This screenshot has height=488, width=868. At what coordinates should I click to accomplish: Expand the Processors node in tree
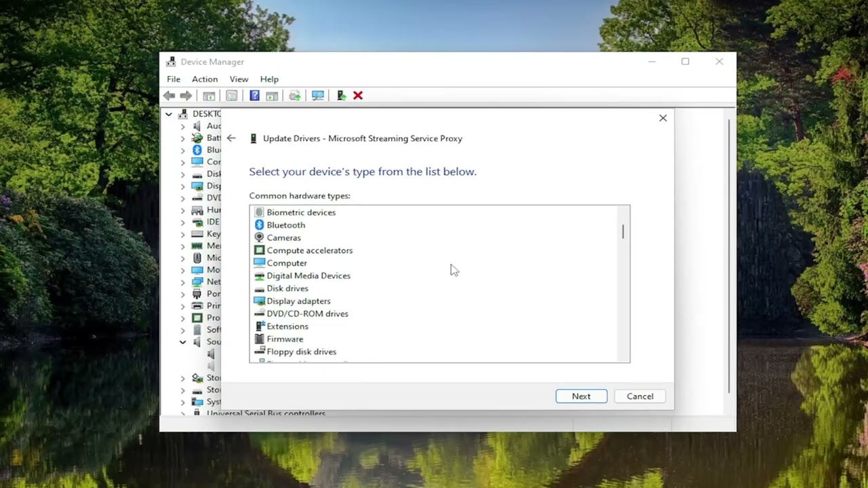click(182, 318)
